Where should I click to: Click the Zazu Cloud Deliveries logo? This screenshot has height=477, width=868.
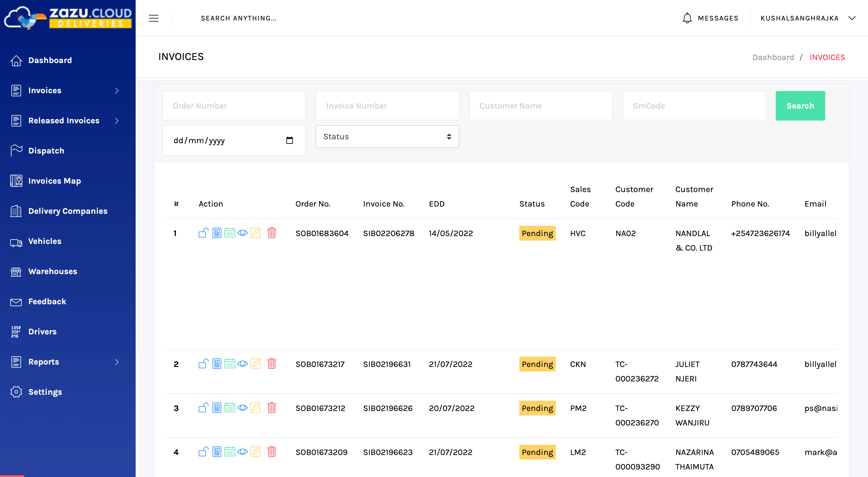(x=68, y=18)
